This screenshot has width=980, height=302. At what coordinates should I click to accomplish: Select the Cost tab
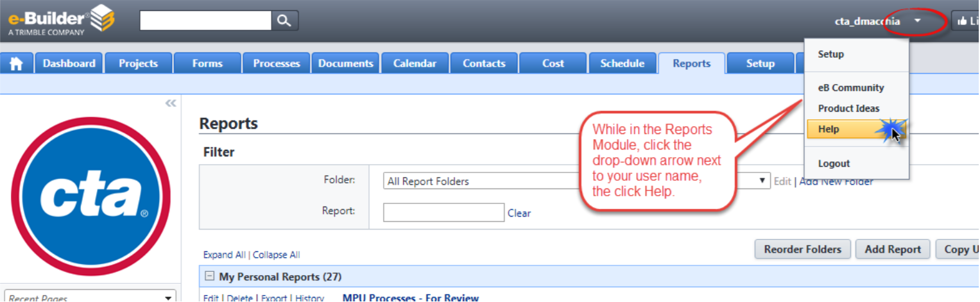[x=553, y=63]
